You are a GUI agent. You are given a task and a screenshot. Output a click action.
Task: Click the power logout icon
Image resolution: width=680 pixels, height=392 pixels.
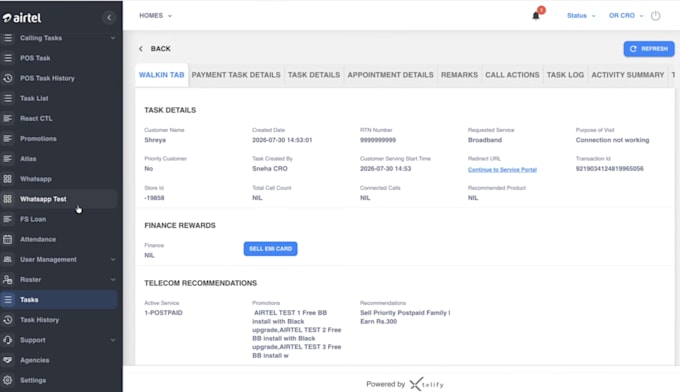[x=656, y=16]
